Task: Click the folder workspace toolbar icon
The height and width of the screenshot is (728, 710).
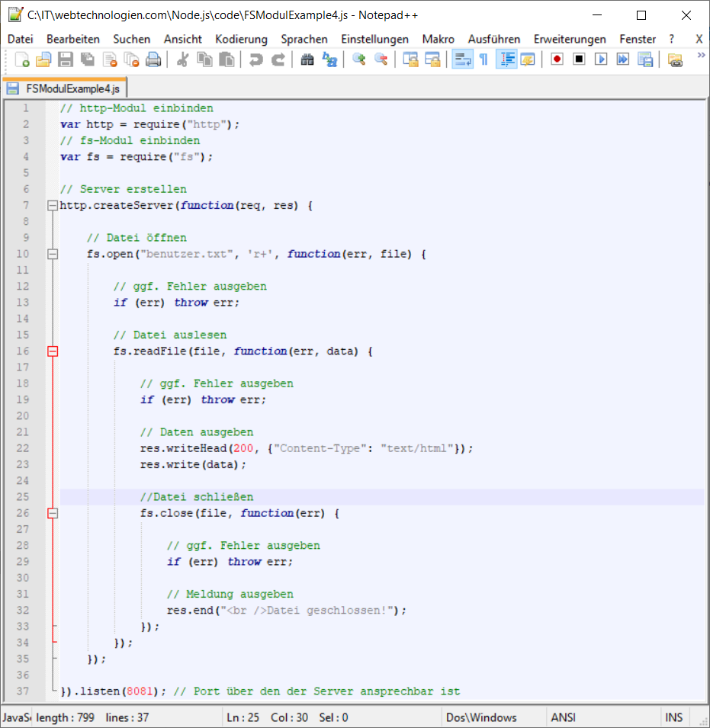Action: (x=675, y=59)
